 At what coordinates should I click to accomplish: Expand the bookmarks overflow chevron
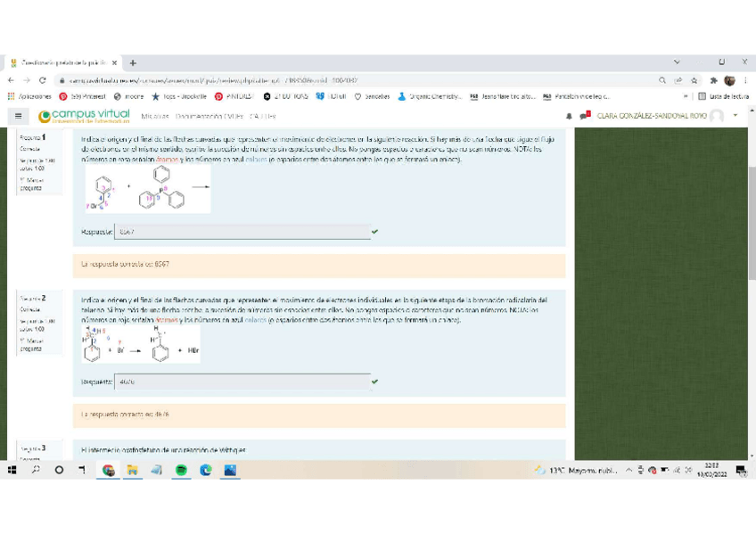[686, 96]
